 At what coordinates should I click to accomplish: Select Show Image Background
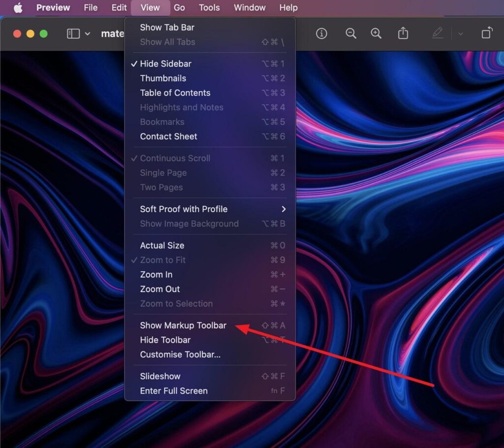(210, 224)
